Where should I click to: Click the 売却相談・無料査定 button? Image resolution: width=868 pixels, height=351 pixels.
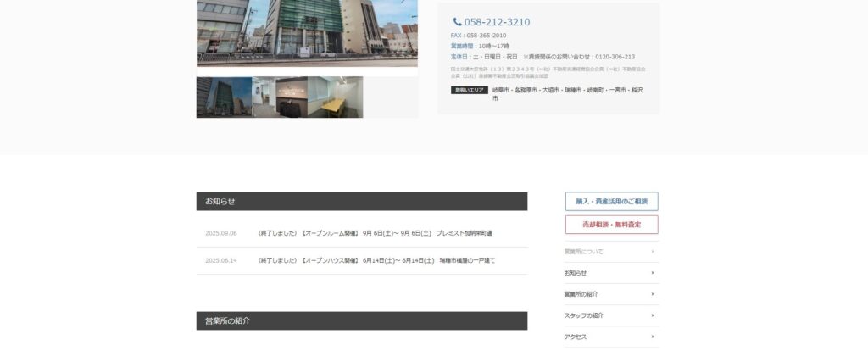tap(611, 225)
